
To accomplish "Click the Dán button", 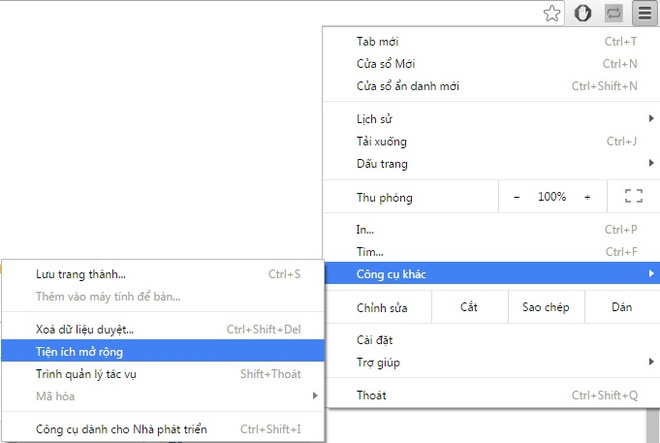I will pyautogui.click(x=622, y=307).
